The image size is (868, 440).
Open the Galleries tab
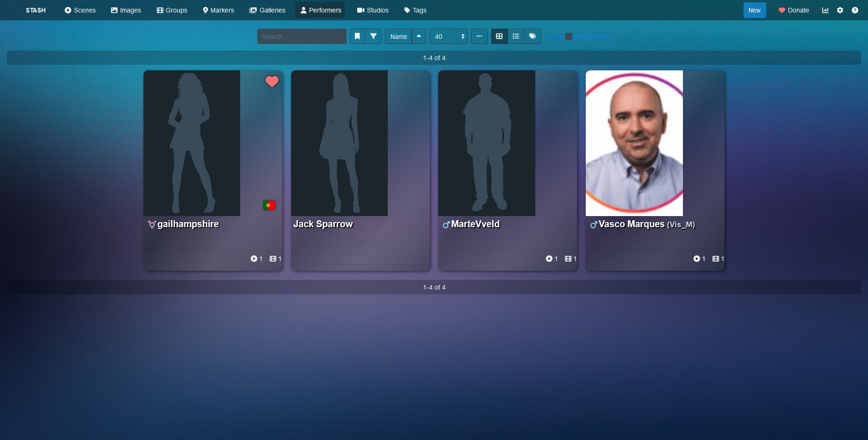pos(267,10)
